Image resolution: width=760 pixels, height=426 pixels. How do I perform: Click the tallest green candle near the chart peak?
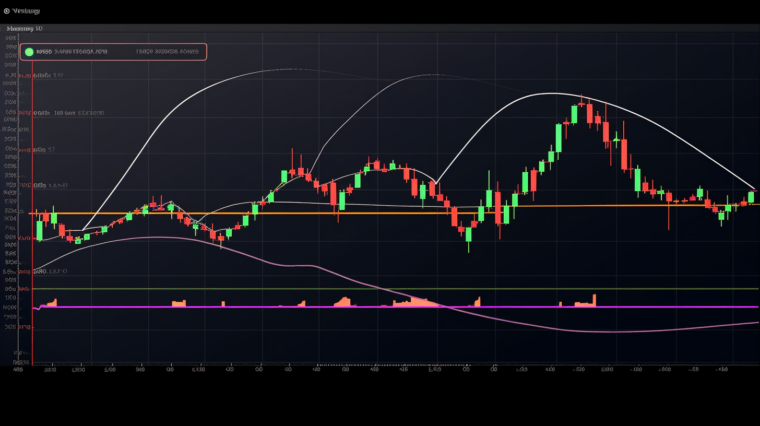[x=559, y=137]
